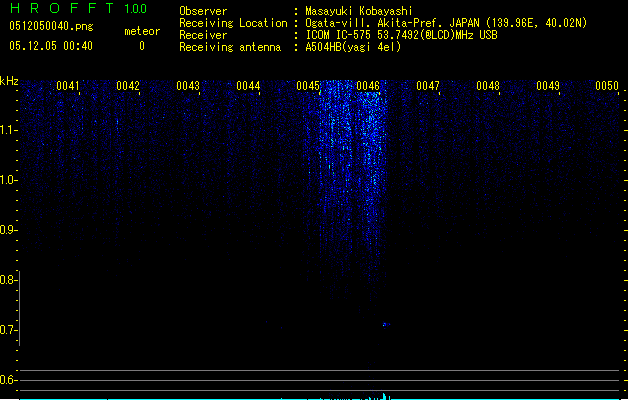The image size is (629, 400).
Task: Click the 0047 time marker
Action: (428, 86)
